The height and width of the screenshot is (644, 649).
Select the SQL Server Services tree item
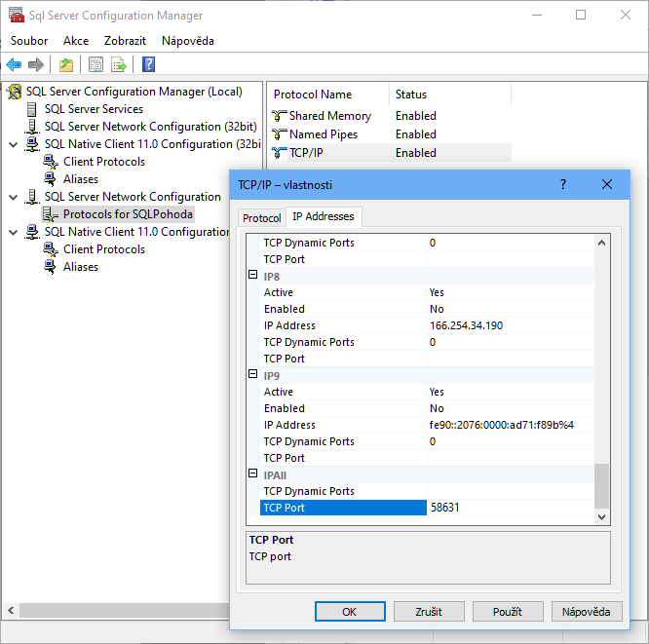pyautogui.click(x=94, y=109)
